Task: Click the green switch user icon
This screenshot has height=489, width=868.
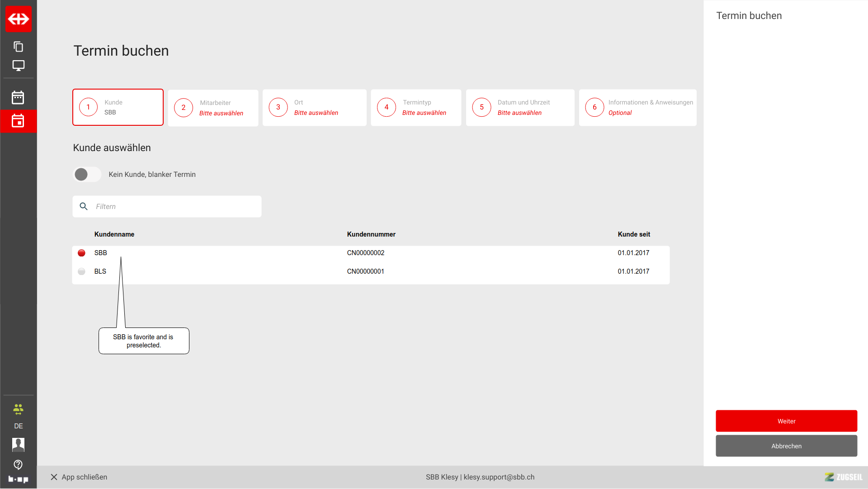Action: (x=18, y=410)
